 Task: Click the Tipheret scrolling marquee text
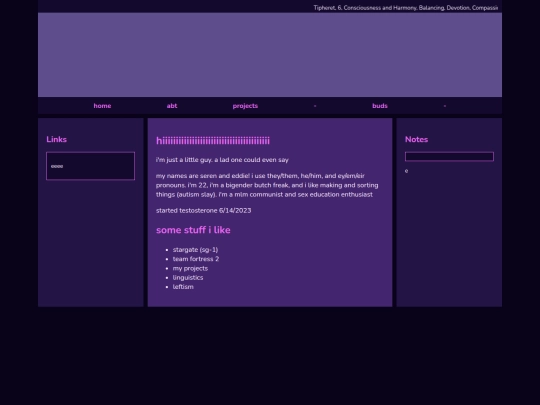[406, 8]
